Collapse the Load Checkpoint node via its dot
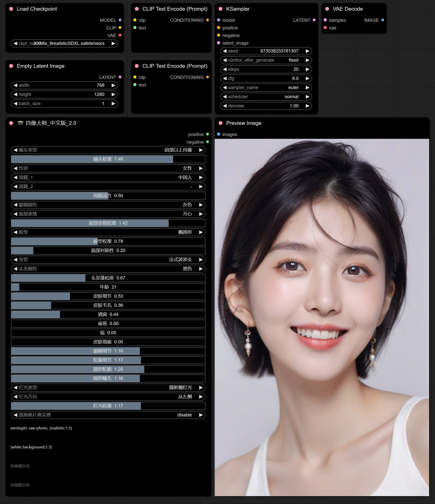435x504 pixels. (x=11, y=9)
